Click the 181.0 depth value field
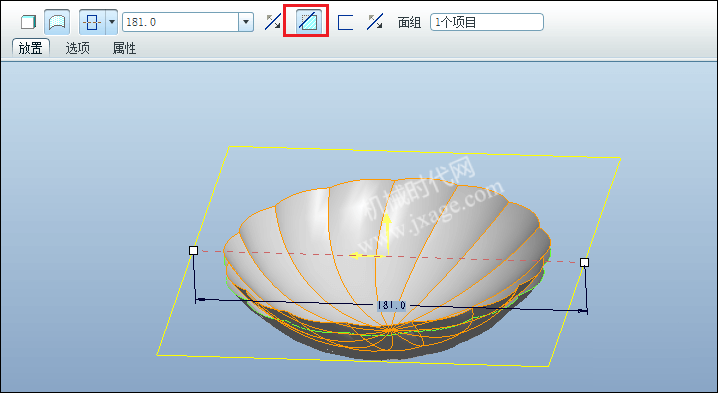This screenshot has height=393, width=718. [x=180, y=22]
